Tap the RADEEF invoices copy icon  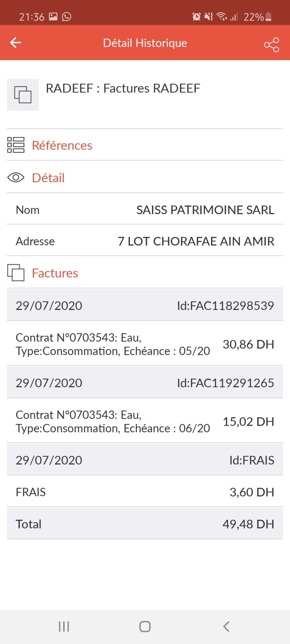click(23, 95)
